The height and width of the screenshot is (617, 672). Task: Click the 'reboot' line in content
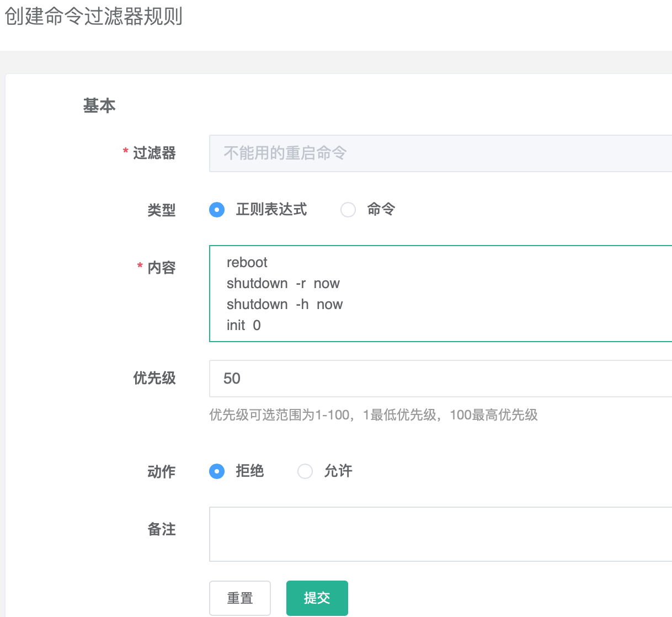[x=247, y=263]
